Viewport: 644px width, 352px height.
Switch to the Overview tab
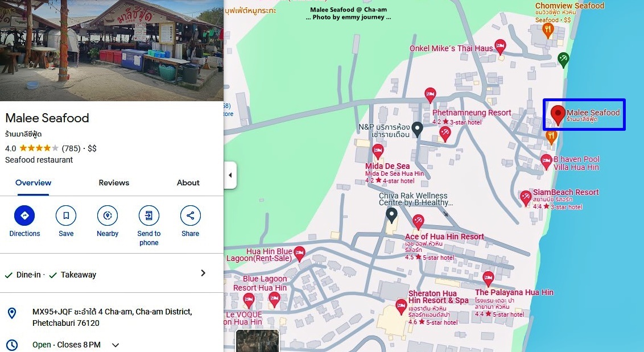coord(33,183)
